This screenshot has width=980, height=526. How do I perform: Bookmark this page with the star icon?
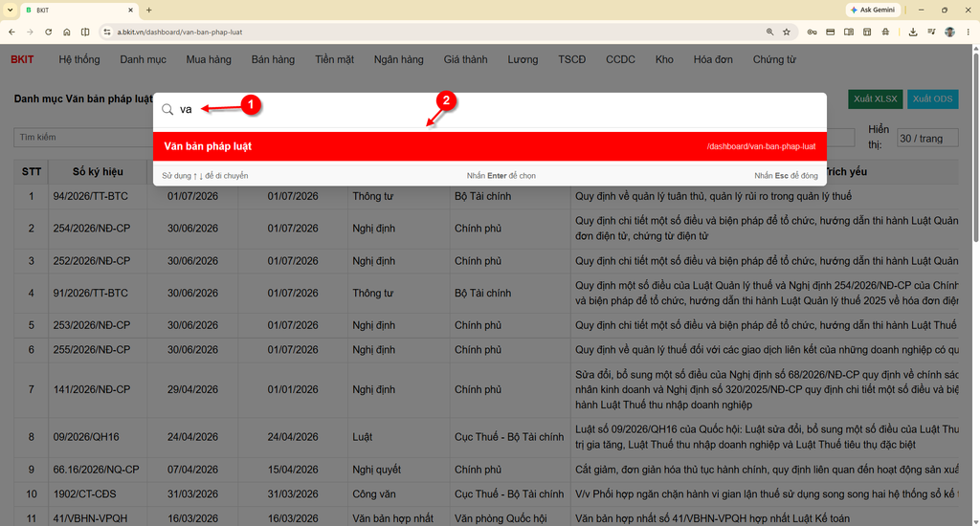pyautogui.click(x=787, y=32)
